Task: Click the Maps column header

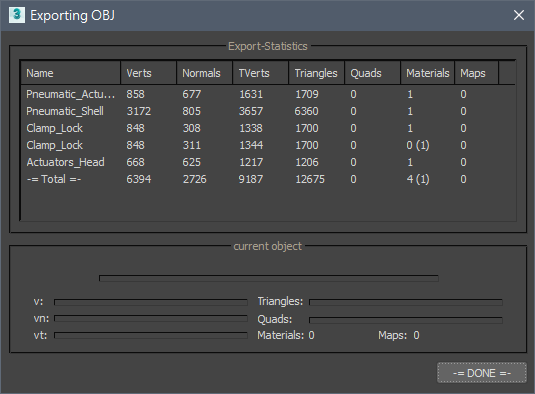Action: tap(477, 73)
